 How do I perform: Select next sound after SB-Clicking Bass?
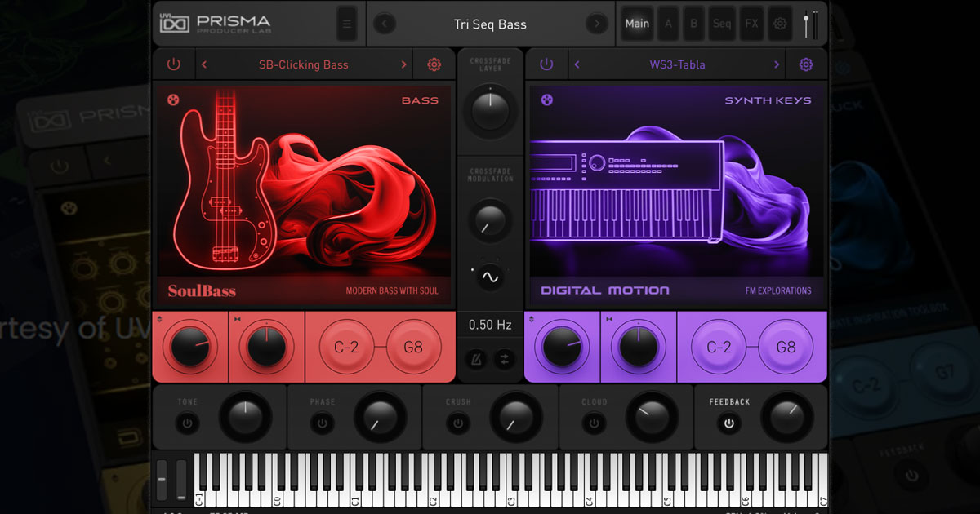[x=403, y=64]
